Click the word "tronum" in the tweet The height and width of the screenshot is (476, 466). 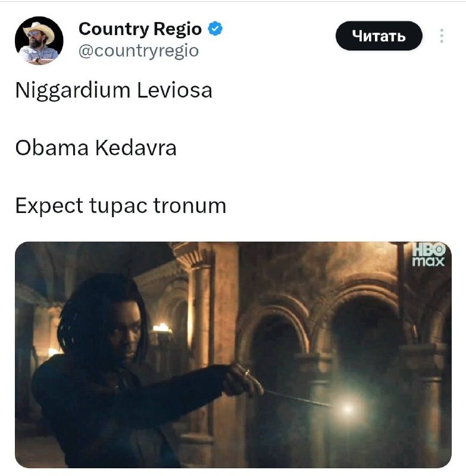[190, 205]
